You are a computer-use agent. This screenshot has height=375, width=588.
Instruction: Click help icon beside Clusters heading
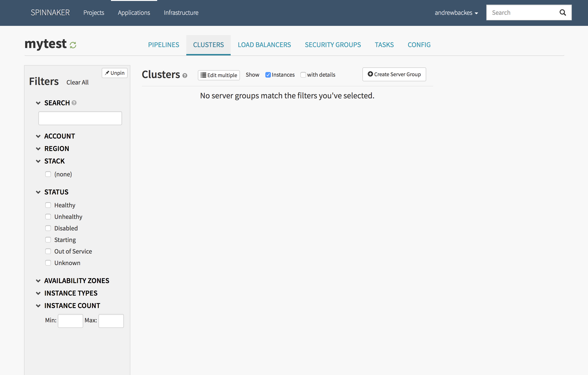[185, 76]
